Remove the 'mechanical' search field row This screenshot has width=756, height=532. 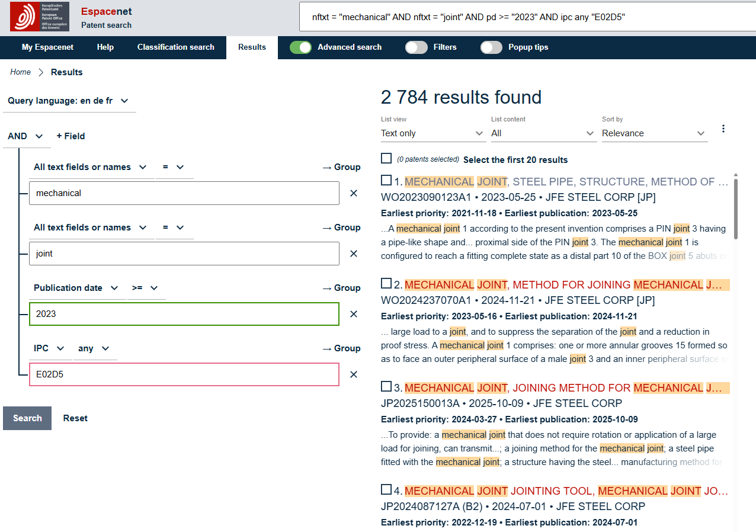354,193
